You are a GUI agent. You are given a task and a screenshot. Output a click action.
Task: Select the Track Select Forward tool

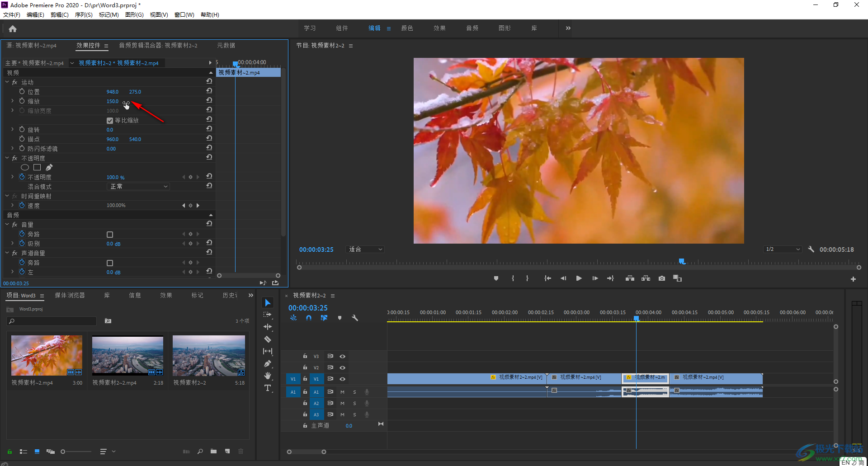tap(268, 315)
